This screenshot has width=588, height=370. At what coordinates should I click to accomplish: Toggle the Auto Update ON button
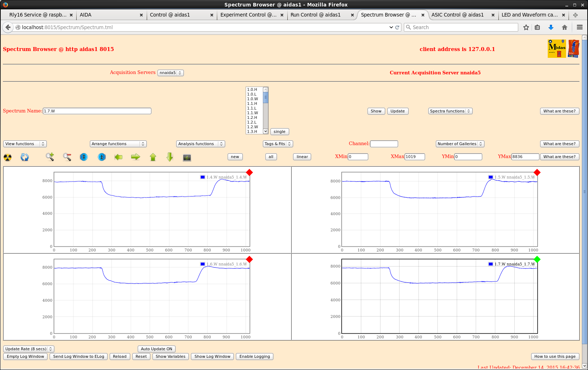(156, 349)
